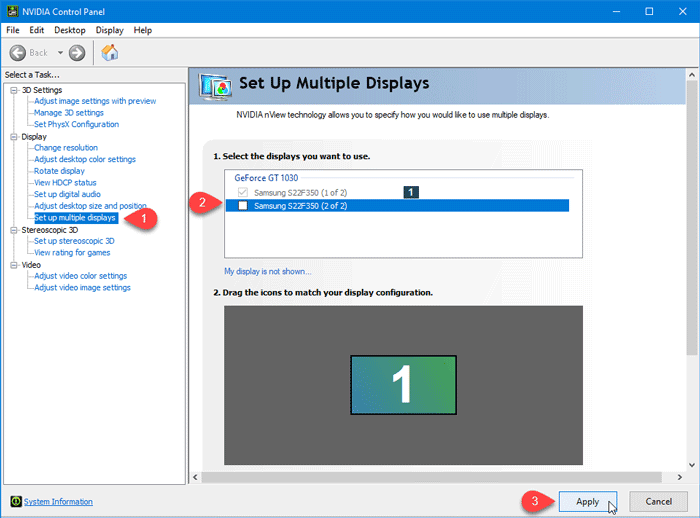
Task: Open the My display is not shown link
Action: (x=267, y=272)
